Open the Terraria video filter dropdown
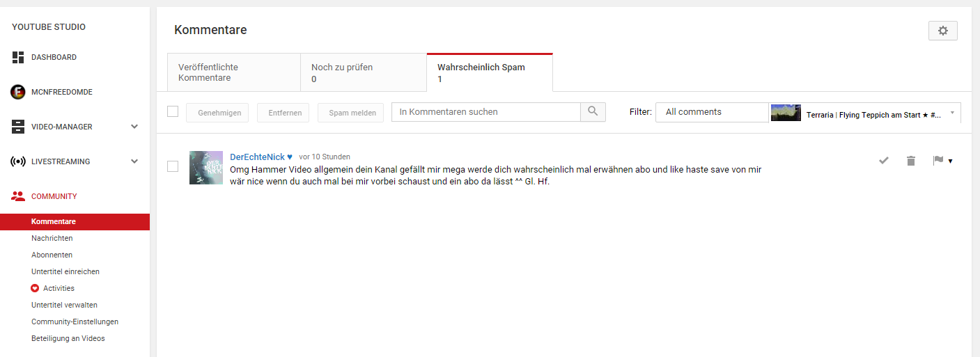Image resolution: width=980 pixels, height=357 pixels. tap(865, 113)
